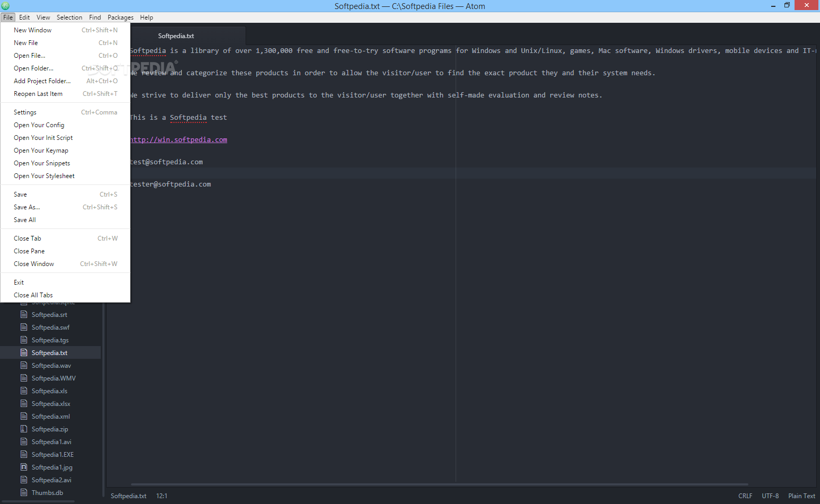Click horizontal scrollbar at editor bottom

pyautogui.click(x=439, y=484)
